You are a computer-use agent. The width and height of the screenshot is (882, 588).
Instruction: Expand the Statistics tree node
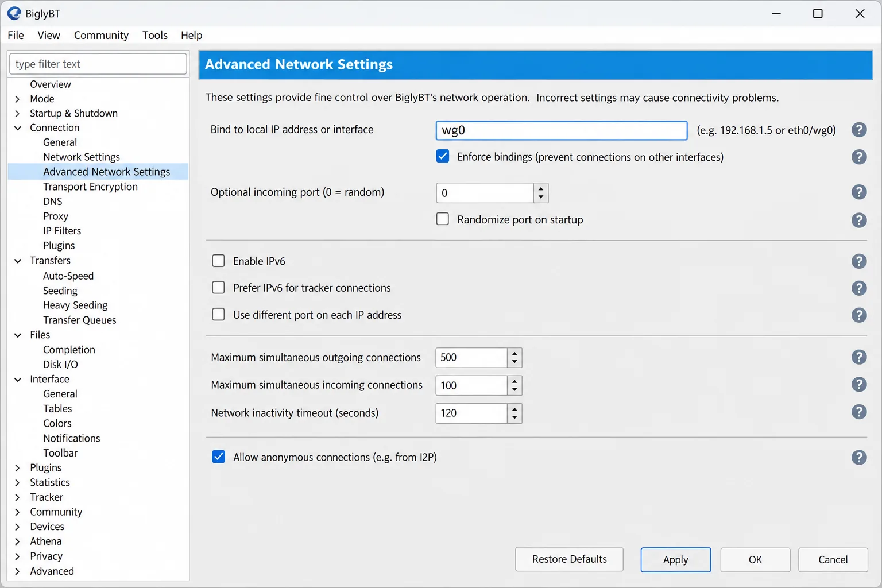pyautogui.click(x=17, y=483)
